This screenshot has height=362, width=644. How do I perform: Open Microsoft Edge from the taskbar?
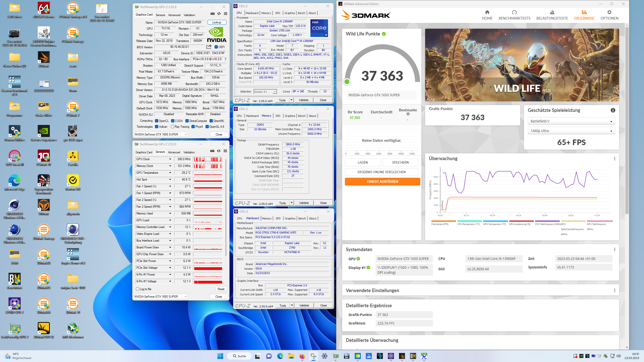[280, 356]
